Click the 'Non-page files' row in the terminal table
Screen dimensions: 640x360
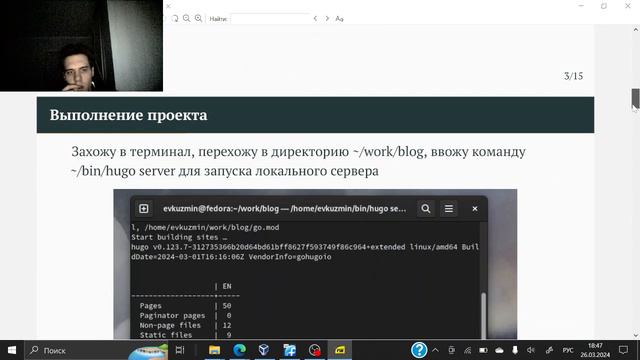coord(185,325)
